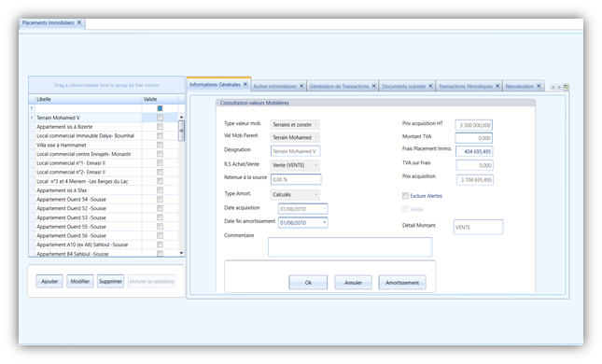Check the Valide box for Appartement sis à Sfax
Screen dimensions: 602x364
[x=160, y=190]
